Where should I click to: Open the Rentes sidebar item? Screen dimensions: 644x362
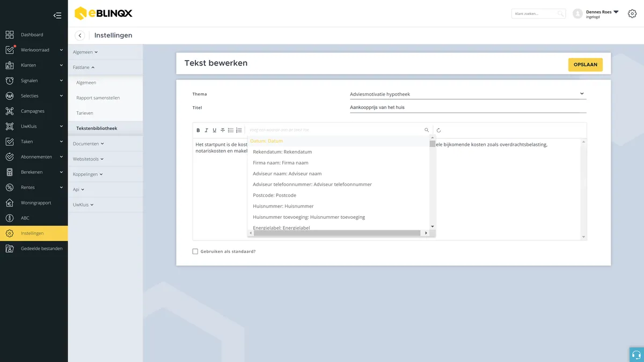pos(34,188)
